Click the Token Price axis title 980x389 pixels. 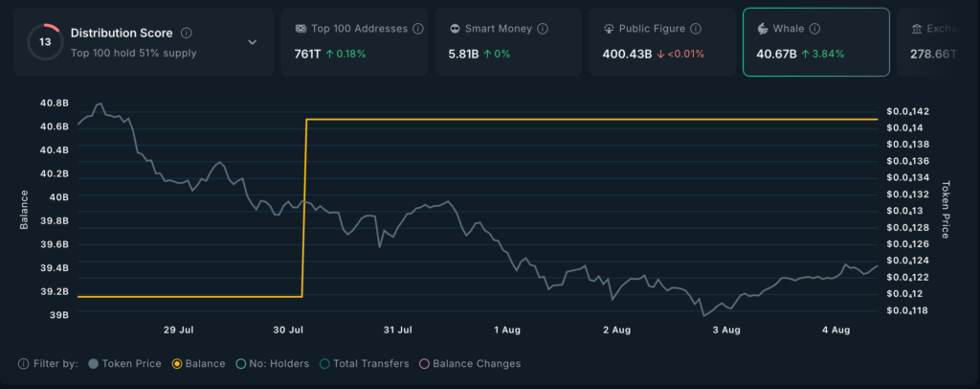946,210
